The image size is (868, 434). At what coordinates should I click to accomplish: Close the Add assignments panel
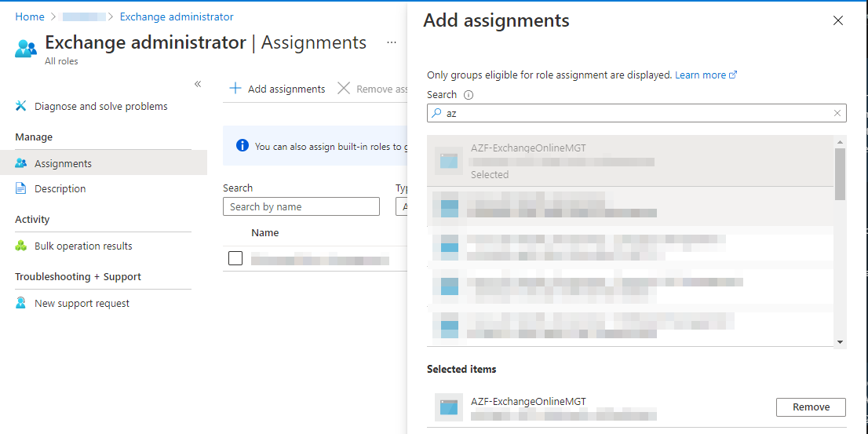click(838, 21)
